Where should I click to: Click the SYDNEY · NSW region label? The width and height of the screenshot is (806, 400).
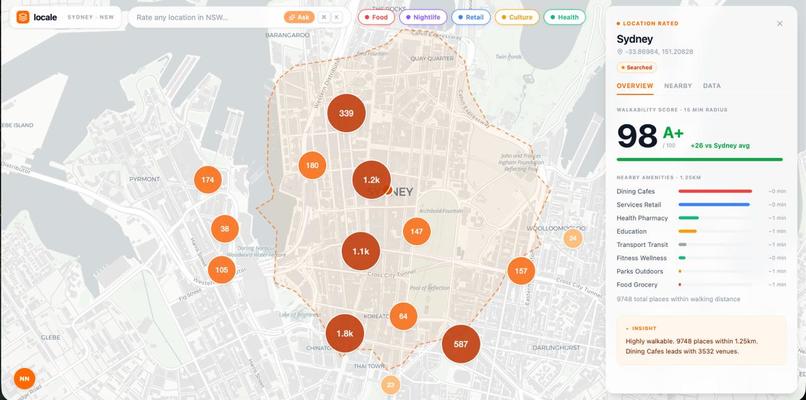point(91,17)
